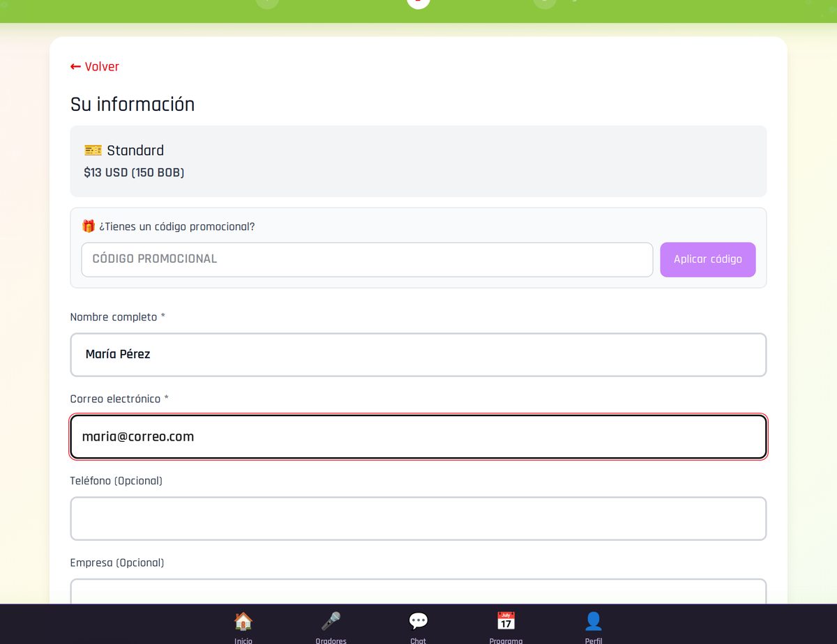Viewport: 837px width, 644px height.
Task: Click the ticket icon beside Standard
Action: [93, 151]
